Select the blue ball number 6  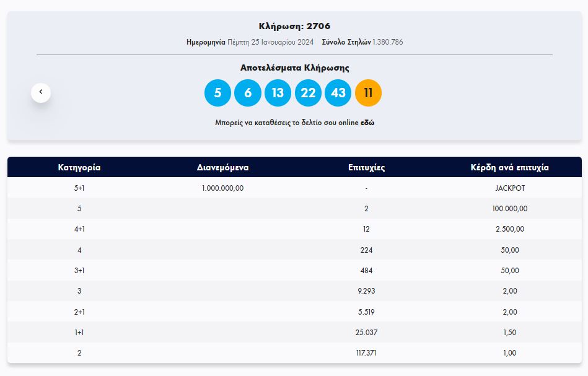pyautogui.click(x=248, y=93)
